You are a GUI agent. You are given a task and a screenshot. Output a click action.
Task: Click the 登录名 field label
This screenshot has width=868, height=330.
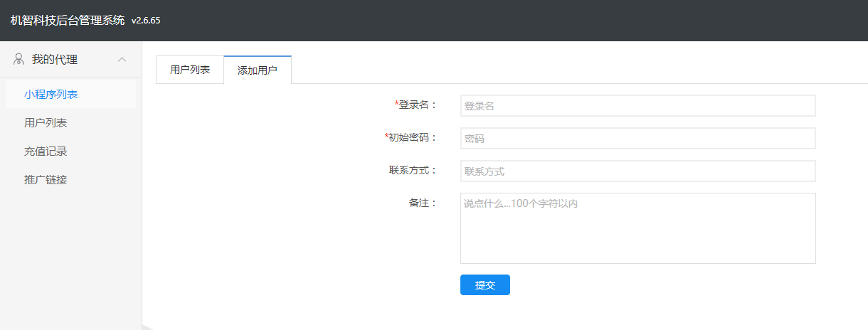(416, 105)
